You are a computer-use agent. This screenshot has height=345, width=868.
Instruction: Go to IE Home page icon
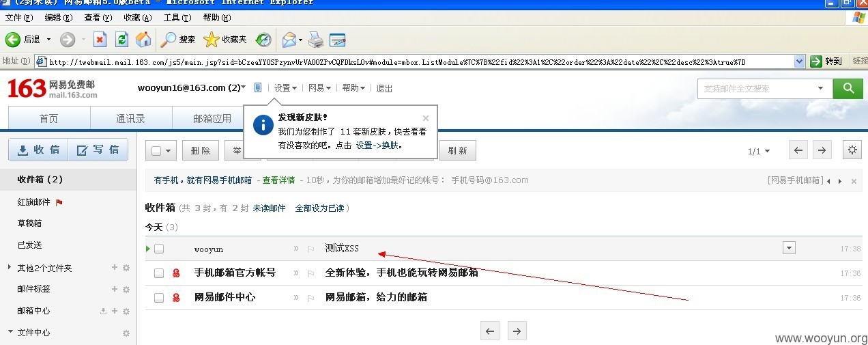tap(143, 40)
